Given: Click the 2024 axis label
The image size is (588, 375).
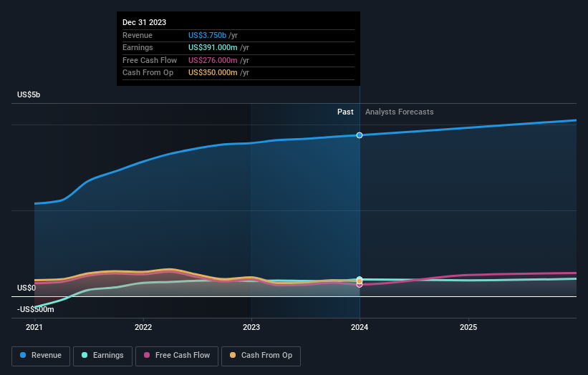Looking at the screenshot, I should (360, 328).
